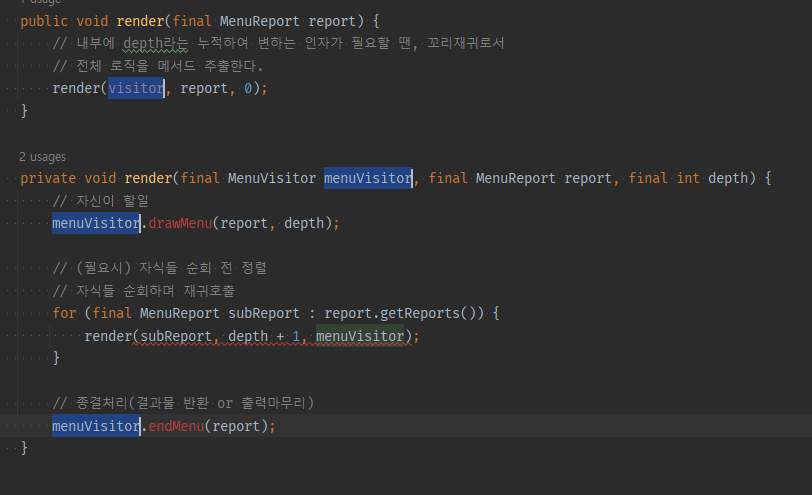Click the 'private' keyword of the render method
This screenshot has width=812, height=495.
[48, 178]
